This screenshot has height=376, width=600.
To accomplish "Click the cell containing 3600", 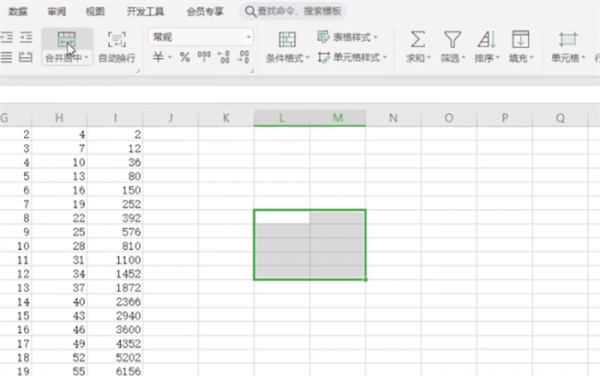I will [x=115, y=330].
